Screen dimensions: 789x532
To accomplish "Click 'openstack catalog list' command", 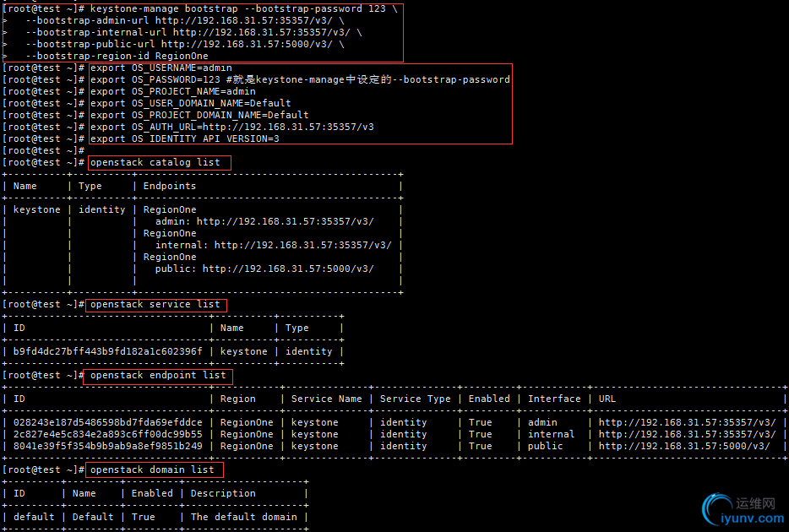I will pyautogui.click(x=155, y=162).
